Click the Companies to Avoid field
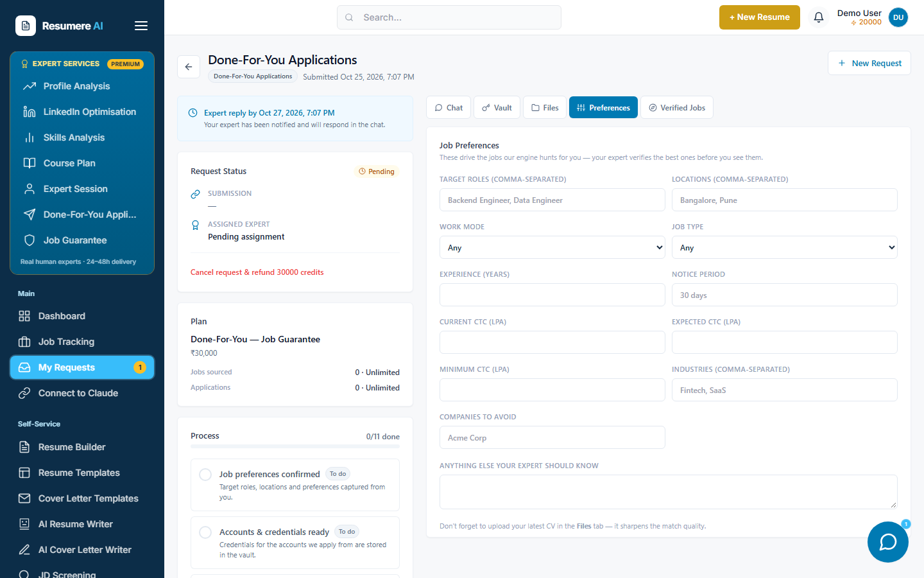This screenshot has width=924, height=578. point(552,437)
